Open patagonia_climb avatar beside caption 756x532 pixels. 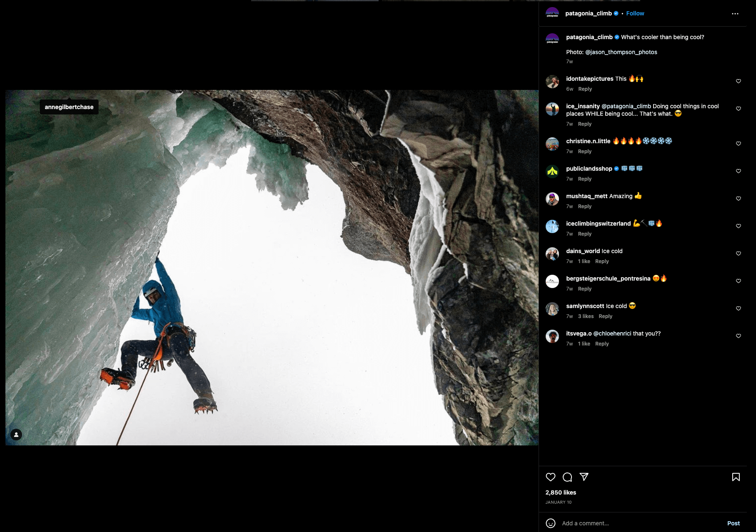point(552,39)
